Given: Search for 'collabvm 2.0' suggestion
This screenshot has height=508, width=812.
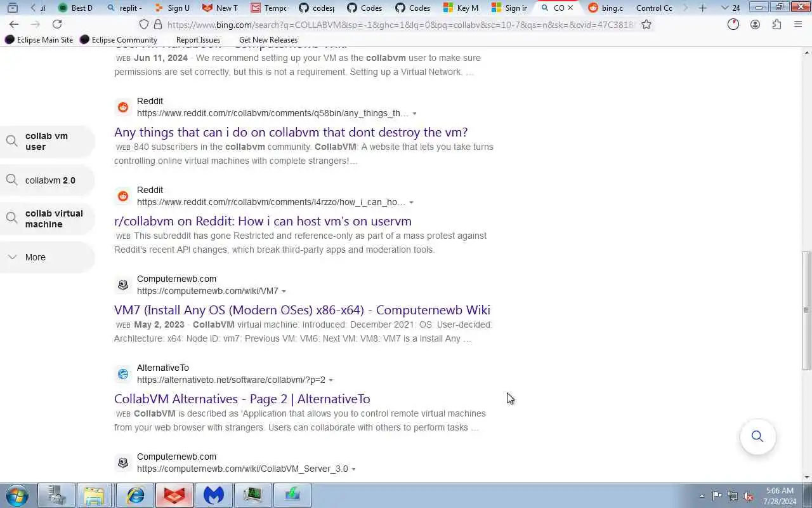Looking at the screenshot, I should 48,180.
